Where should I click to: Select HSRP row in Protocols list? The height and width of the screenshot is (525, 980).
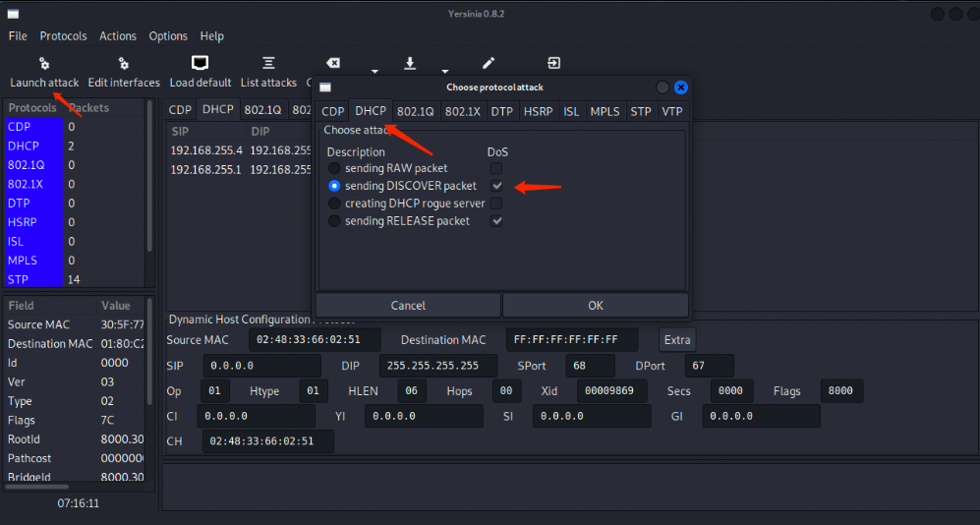[x=75, y=222]
